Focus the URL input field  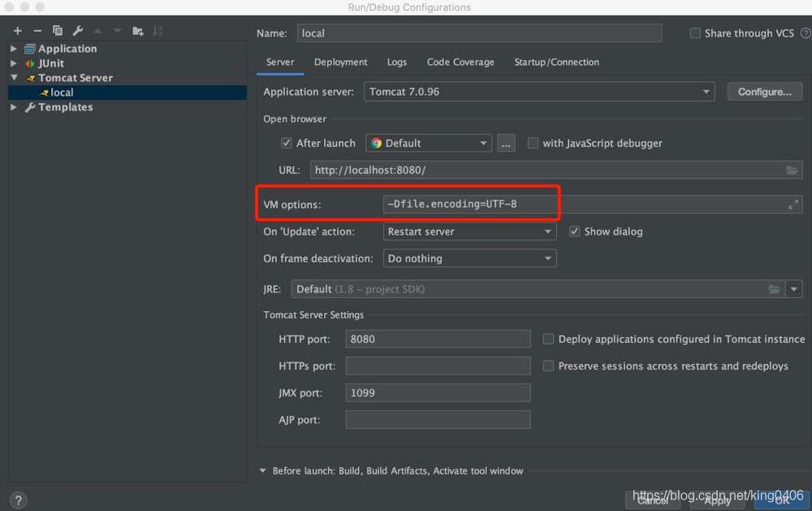(x=556, y=170)
